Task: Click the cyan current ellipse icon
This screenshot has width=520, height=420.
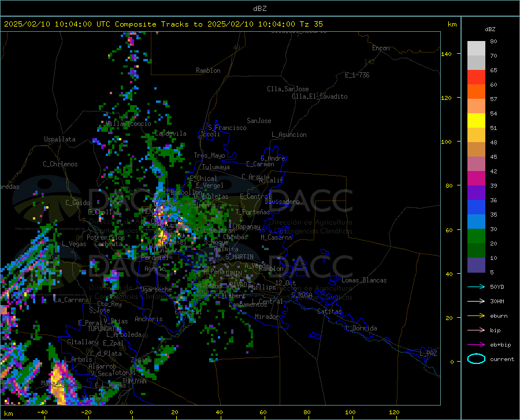Action: [476, 359]
